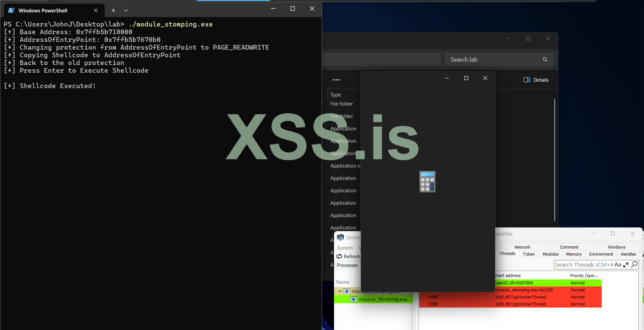Click the PowerShell icon on the terminal tab
The width and height of the screenshot is (644, 330).
[11, 10]
